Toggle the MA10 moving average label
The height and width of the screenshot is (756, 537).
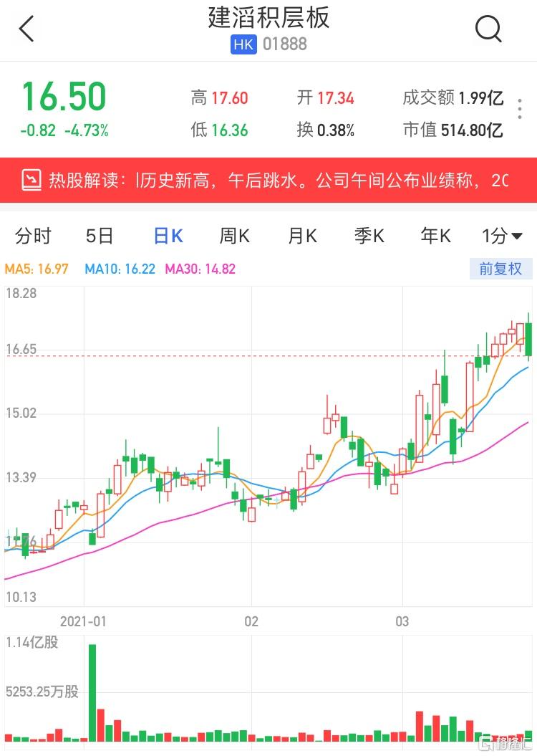tap(119, 269)
